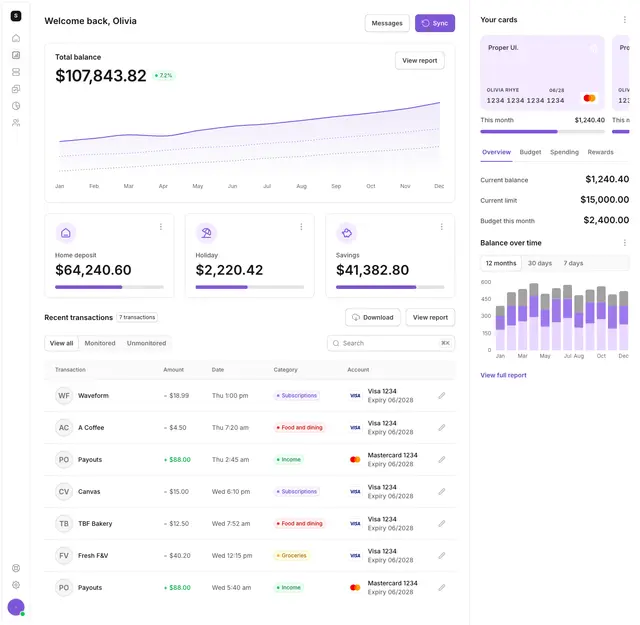This screenshot has height=625, width=640.
Task: Click the app logo in sidebar
Action: [x=16, y=16]
